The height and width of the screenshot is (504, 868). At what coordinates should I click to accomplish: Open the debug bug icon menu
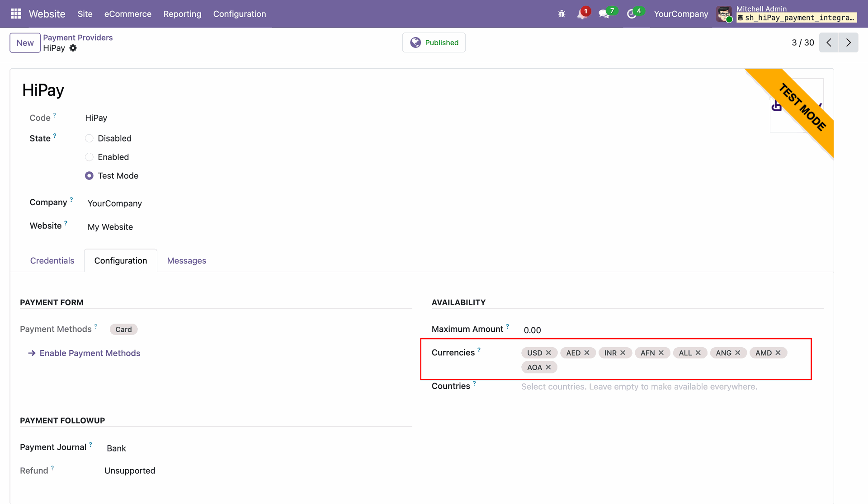[561, 14]
